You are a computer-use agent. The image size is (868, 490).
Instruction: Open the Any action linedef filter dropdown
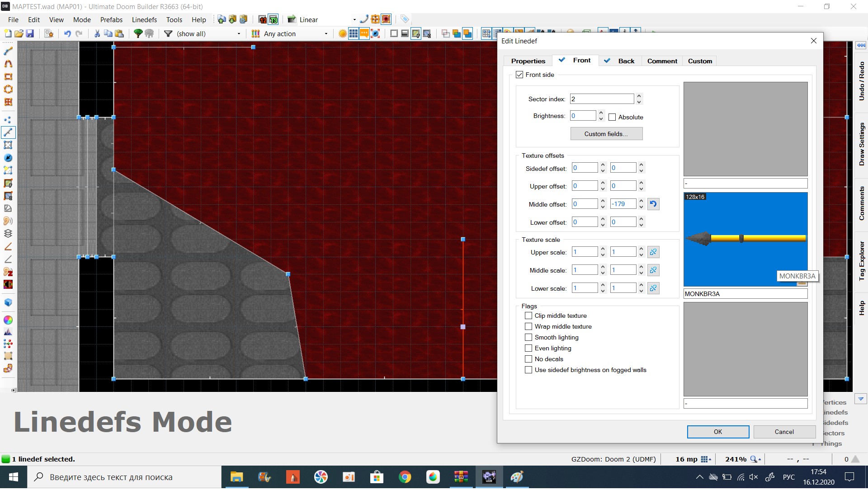tap(326, 34)
